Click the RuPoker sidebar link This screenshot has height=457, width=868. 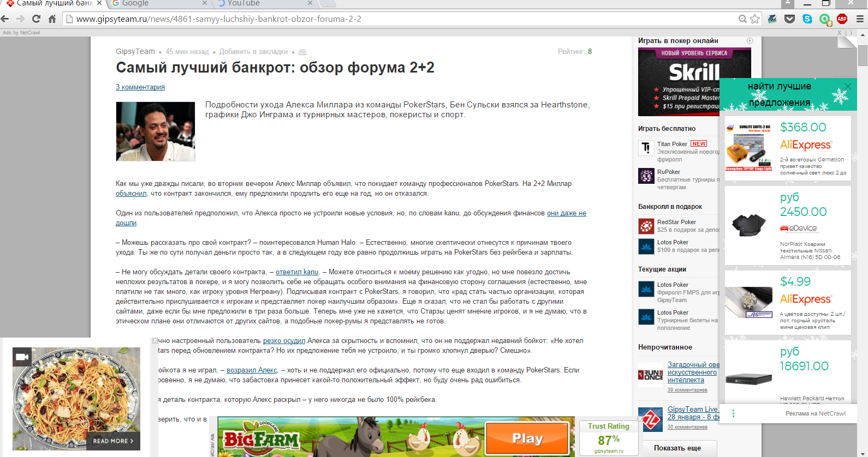(669, 172)
